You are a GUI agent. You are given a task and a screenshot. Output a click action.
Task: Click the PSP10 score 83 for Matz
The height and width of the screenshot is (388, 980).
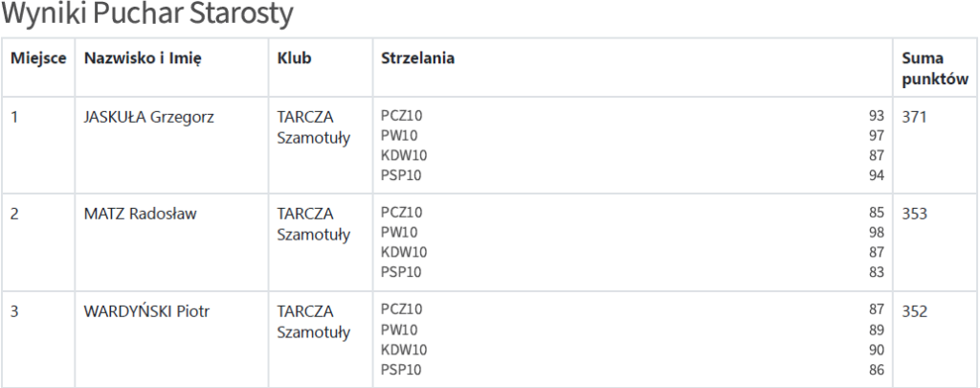[877, 272]
